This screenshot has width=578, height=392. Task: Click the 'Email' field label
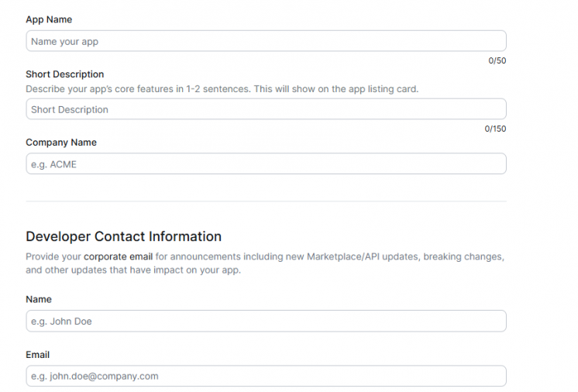click(x=37, y=355)
